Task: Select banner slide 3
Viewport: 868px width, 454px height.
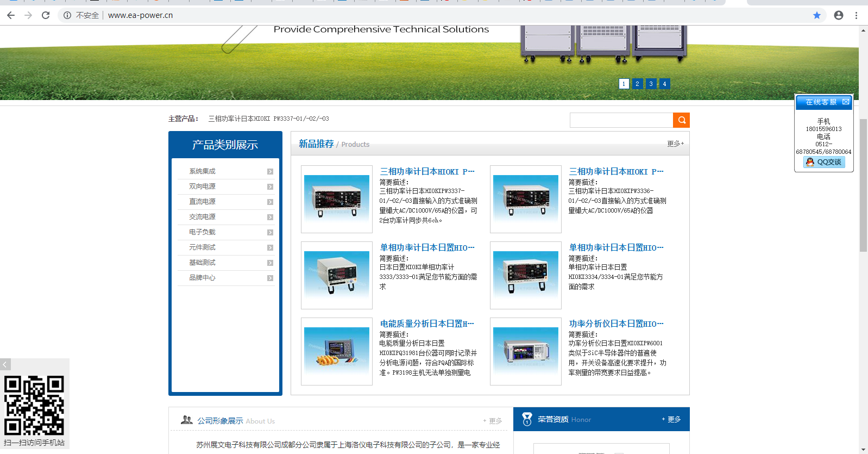Action: click(651, 84)
